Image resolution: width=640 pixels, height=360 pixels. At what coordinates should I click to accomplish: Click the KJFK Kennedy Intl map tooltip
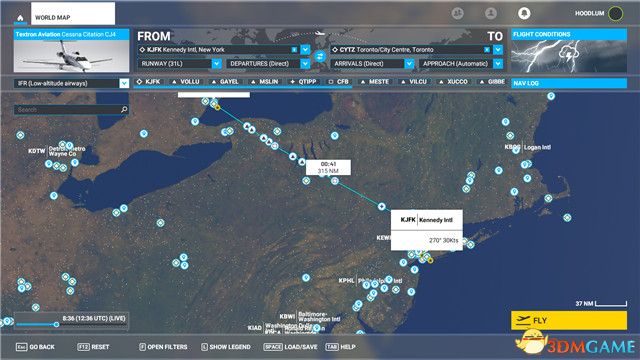(427, 230)
